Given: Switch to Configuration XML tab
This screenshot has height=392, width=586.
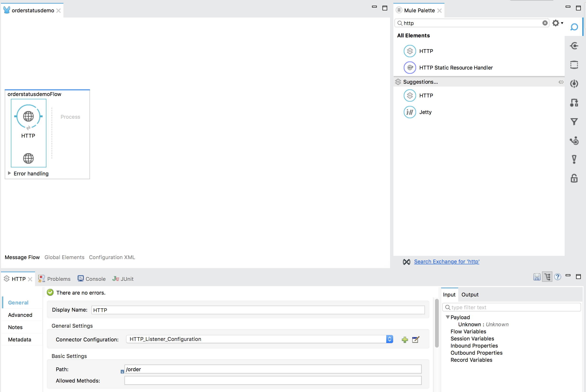Looking at the screenshot, I should (x=112, y=257).
